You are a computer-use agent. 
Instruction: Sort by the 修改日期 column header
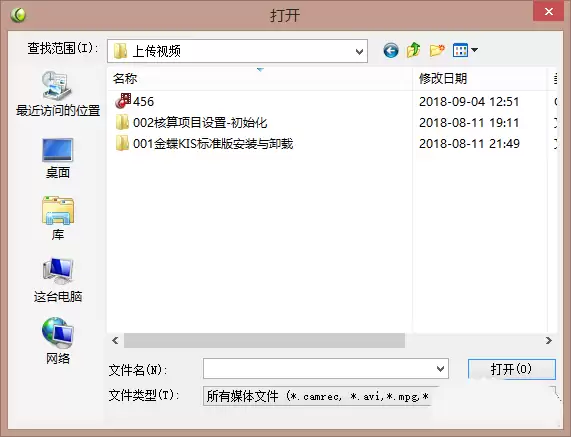tap(443, 78)
